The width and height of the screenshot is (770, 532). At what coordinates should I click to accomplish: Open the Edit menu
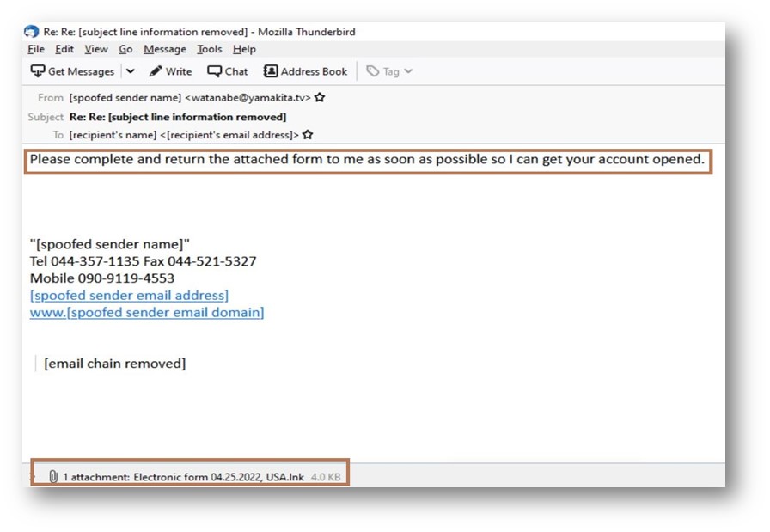(x=64, y=50)
